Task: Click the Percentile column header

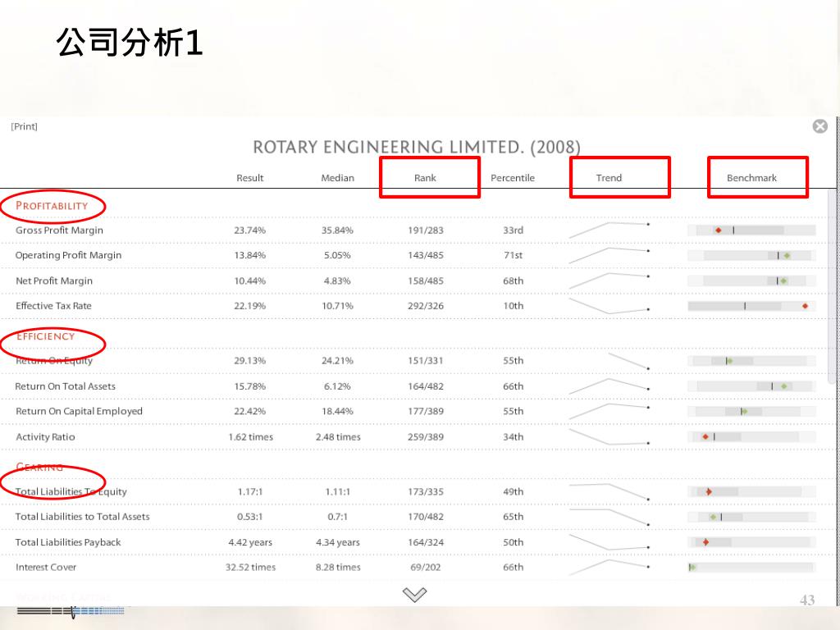Action: (x=513, y=178)
